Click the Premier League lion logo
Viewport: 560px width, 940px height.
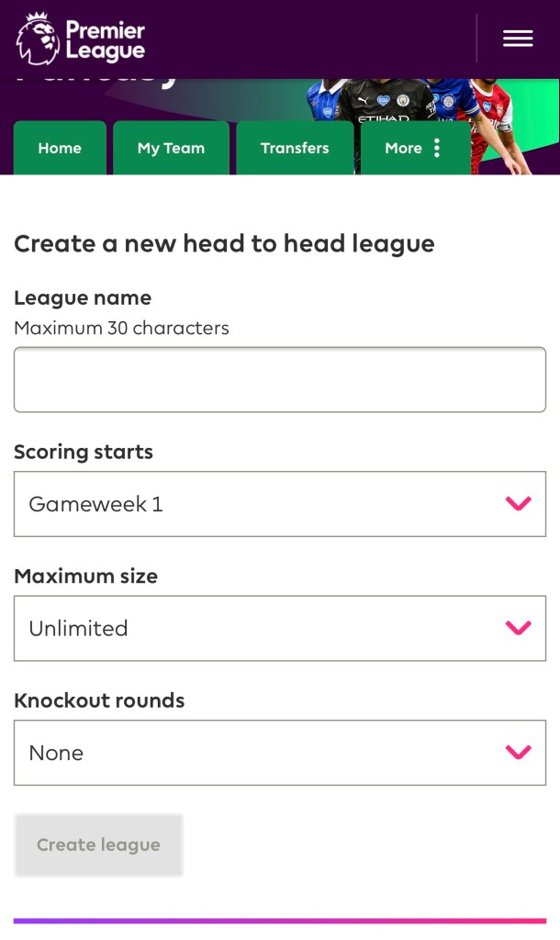pyautogui.click(x=38, y=39)
